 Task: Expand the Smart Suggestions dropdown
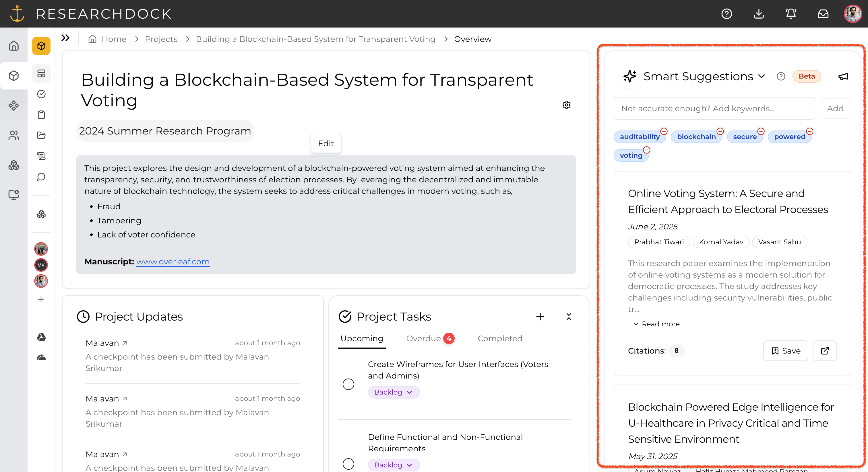761,77
